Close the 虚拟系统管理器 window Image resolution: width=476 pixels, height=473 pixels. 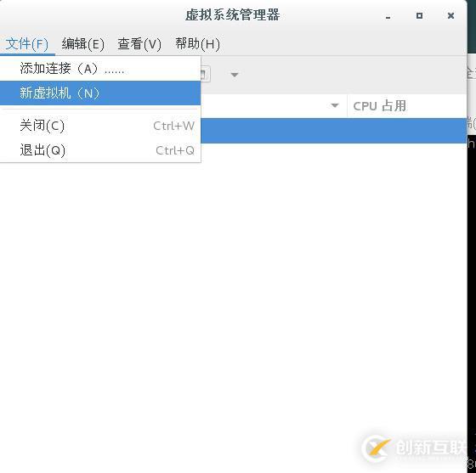[450, 15]
